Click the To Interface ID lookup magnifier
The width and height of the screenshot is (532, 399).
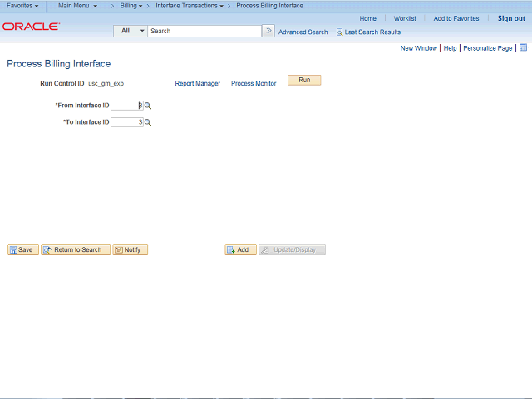[148, 122]
